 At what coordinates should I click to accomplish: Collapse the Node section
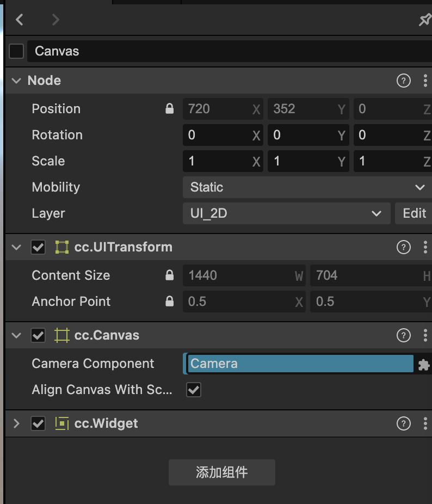click(x=16, y=81)
